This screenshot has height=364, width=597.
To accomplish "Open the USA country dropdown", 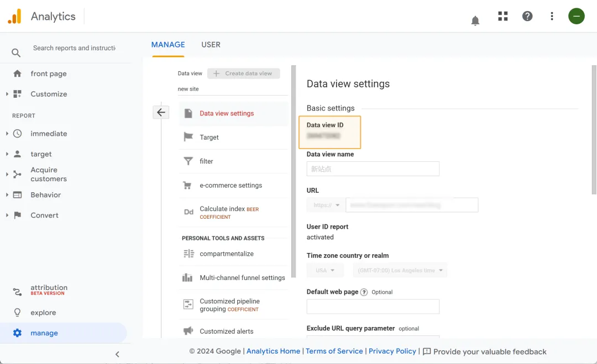I will click(x=325, y=270).
